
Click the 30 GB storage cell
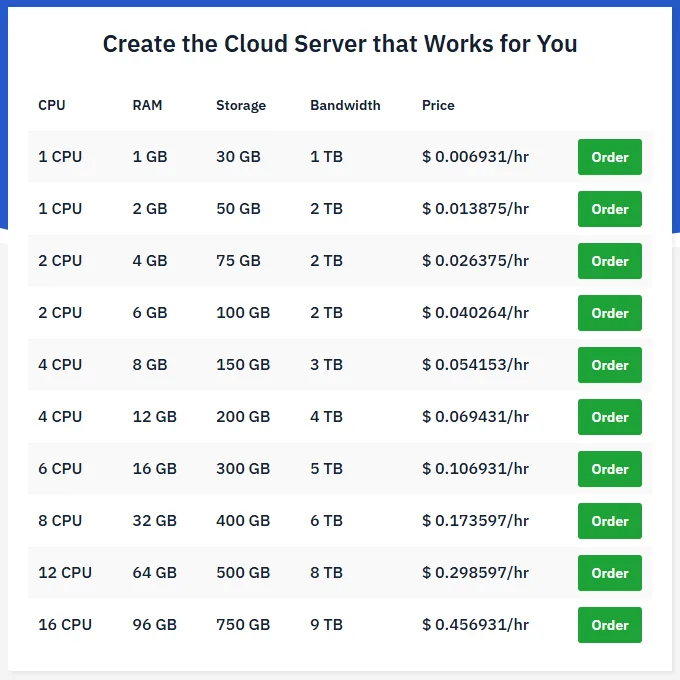point(238,157)
